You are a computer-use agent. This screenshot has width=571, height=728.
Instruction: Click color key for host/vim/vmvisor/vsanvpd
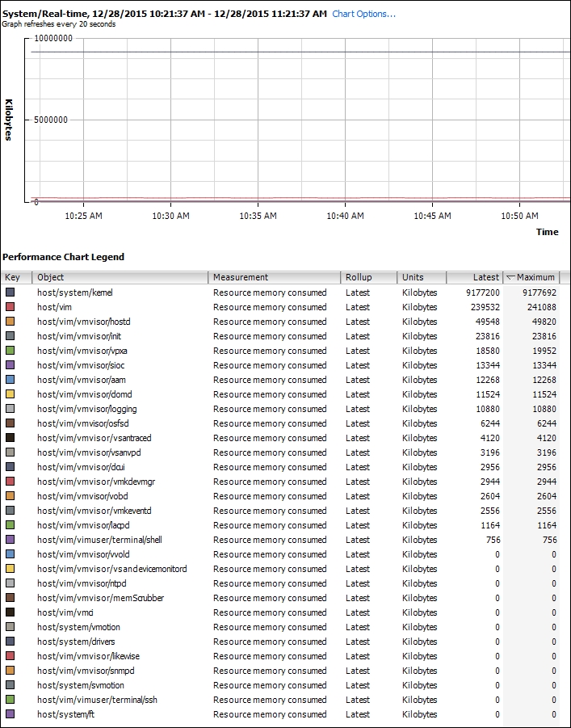point(10,452)
